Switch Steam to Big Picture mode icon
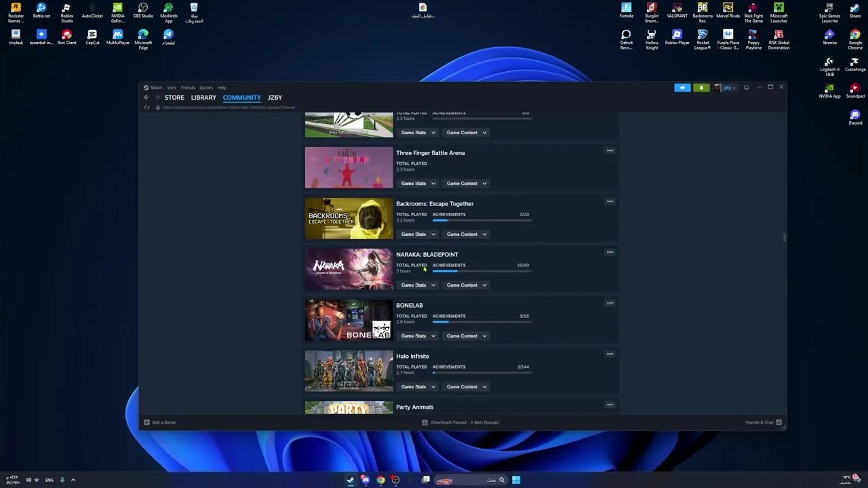This screenshot has height=488, width=868. tap(747, 87)
